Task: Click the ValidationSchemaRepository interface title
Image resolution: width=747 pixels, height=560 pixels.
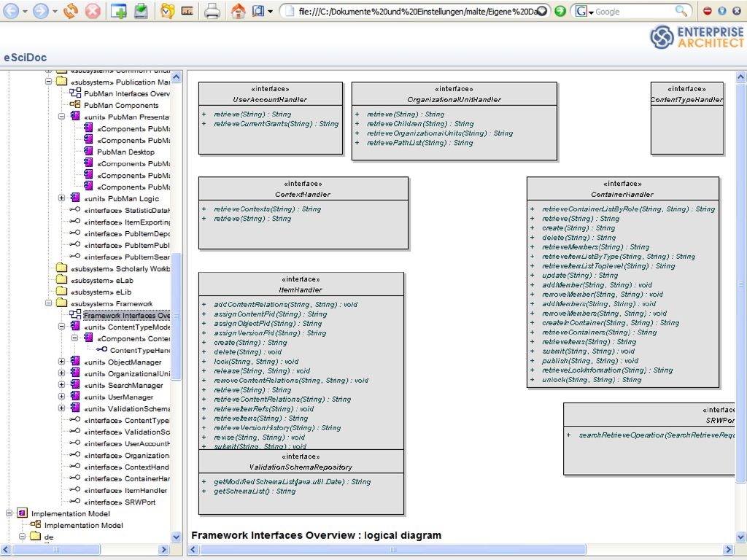Action: pos(301,467)
